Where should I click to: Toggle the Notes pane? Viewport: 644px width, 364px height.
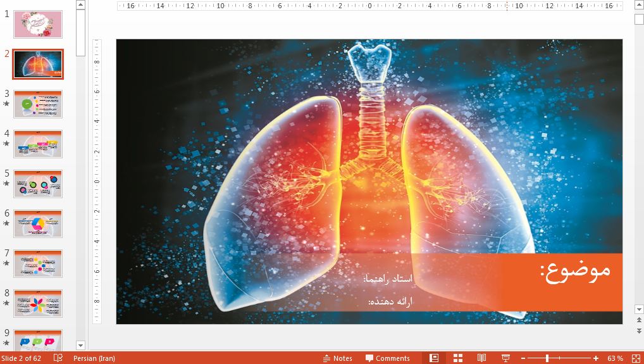337,358
